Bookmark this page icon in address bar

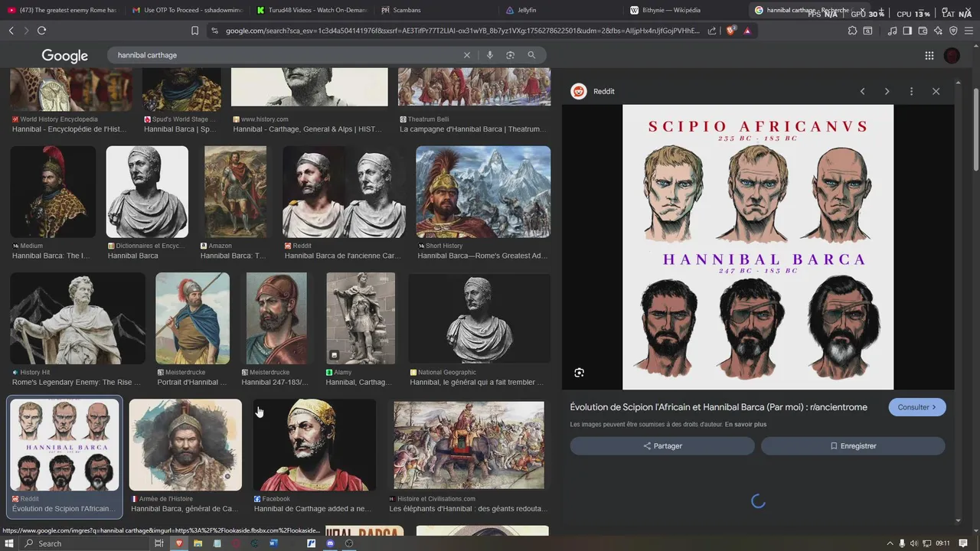point(194,31)
